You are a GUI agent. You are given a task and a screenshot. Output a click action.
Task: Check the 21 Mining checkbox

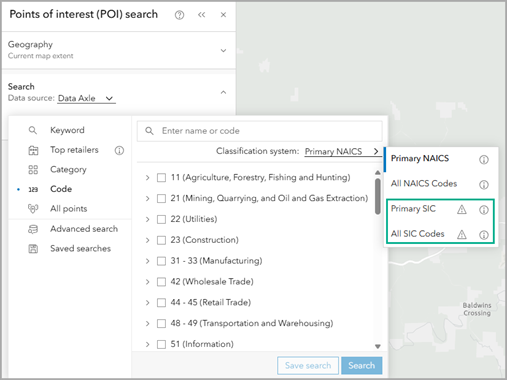[x=161, y=199]
